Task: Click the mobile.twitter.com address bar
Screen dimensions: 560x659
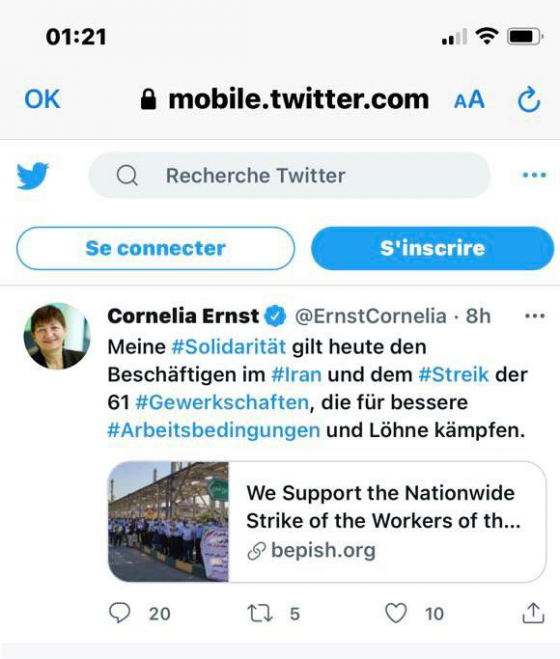Action: click(284, 100)
